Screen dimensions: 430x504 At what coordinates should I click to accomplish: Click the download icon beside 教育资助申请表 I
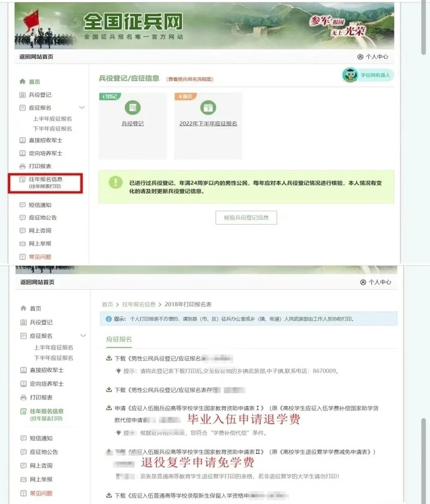[x=109, y=408]
